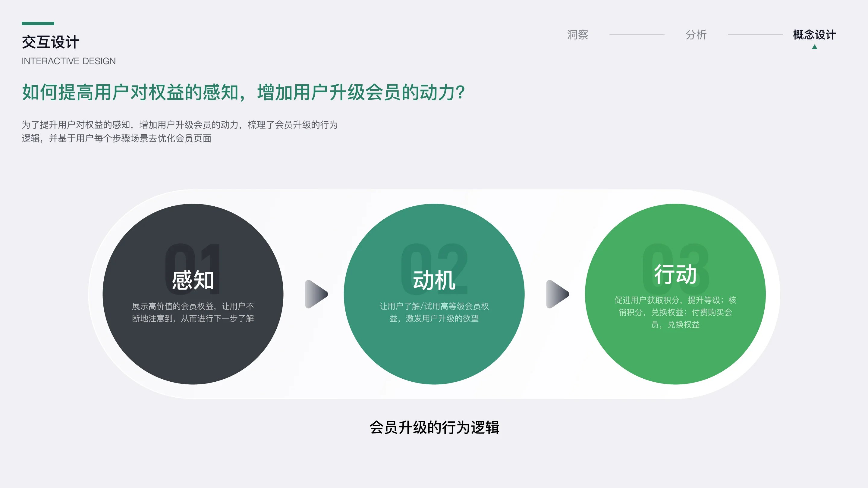Click the arrow between 动机 and 行动
The width and height of the screenshot is (868, 488).
tap(558, 294)
